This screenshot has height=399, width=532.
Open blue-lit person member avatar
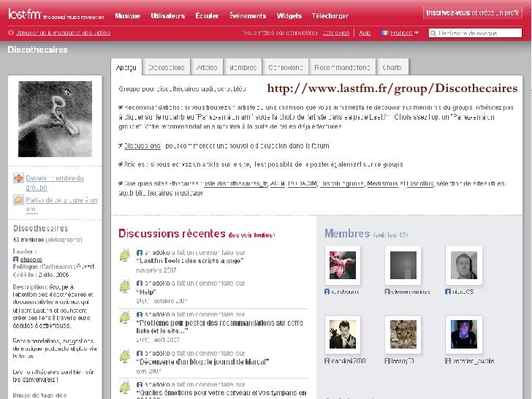point(464,335)
